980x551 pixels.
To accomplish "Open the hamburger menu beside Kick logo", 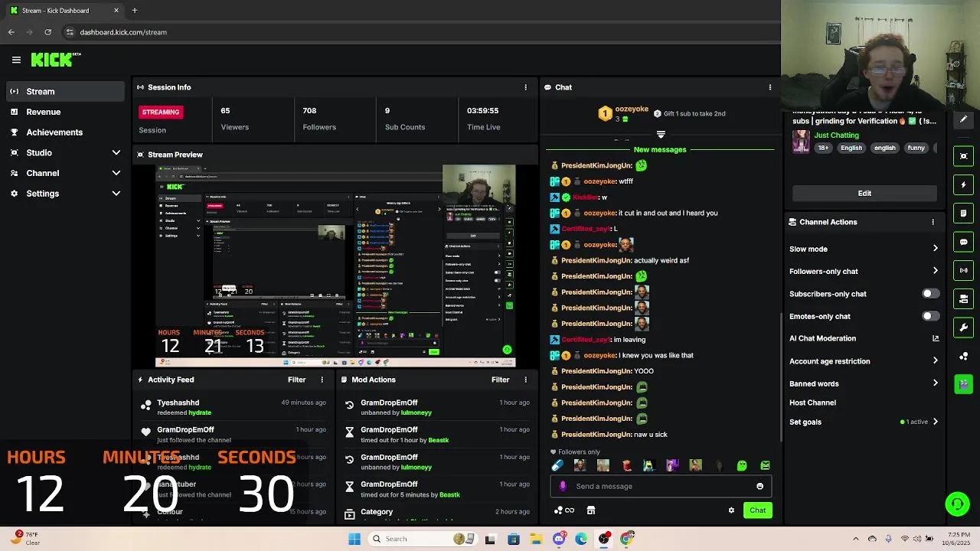I will coord(16,60).
